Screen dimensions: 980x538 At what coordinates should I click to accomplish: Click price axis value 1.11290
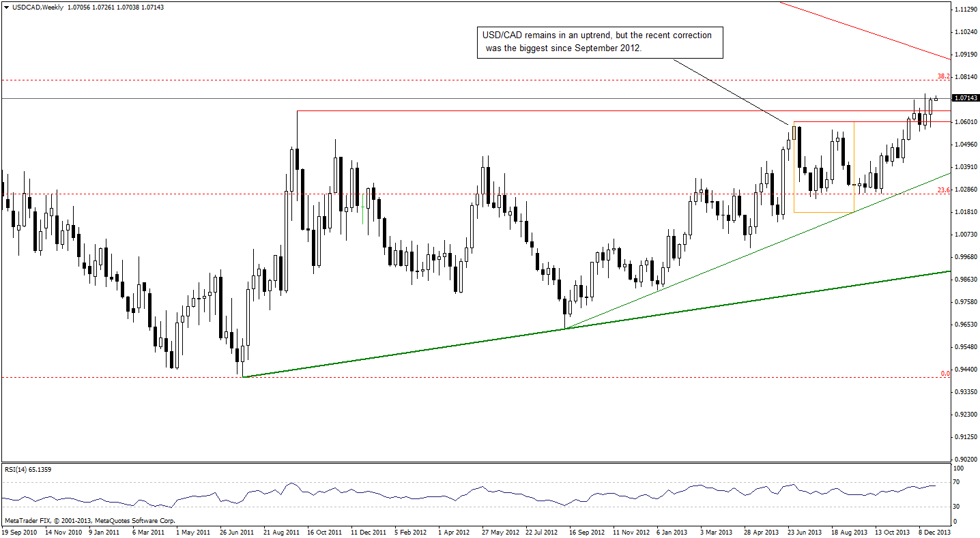[x=965, y=10]
